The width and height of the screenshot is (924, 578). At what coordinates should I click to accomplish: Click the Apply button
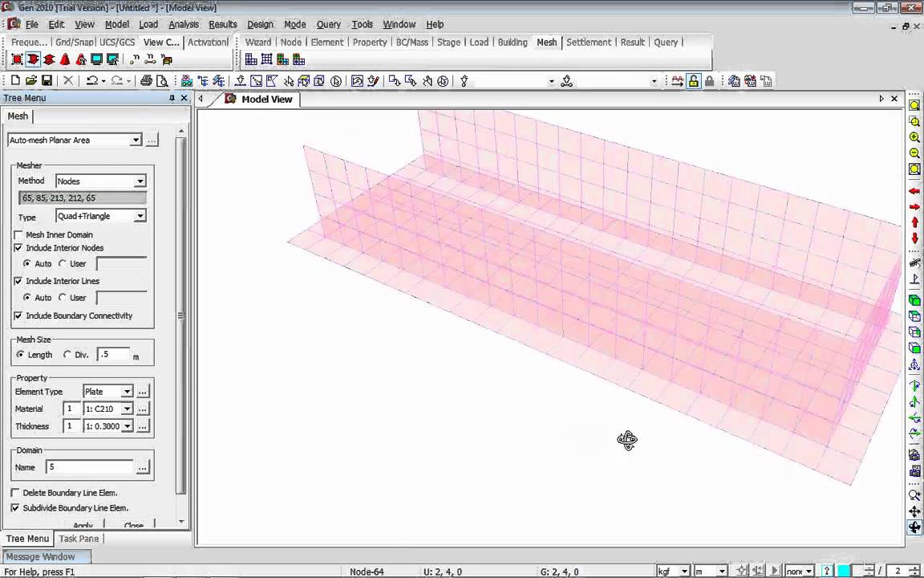(83, 523)
